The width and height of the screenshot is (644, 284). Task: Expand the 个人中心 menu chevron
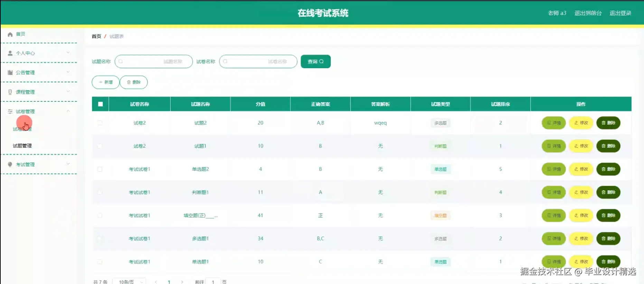point(68,53)
